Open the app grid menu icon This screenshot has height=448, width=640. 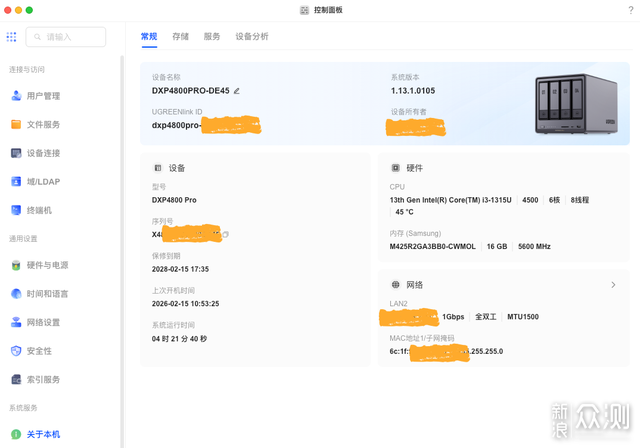pyautogui.click(x=11, y=37)
